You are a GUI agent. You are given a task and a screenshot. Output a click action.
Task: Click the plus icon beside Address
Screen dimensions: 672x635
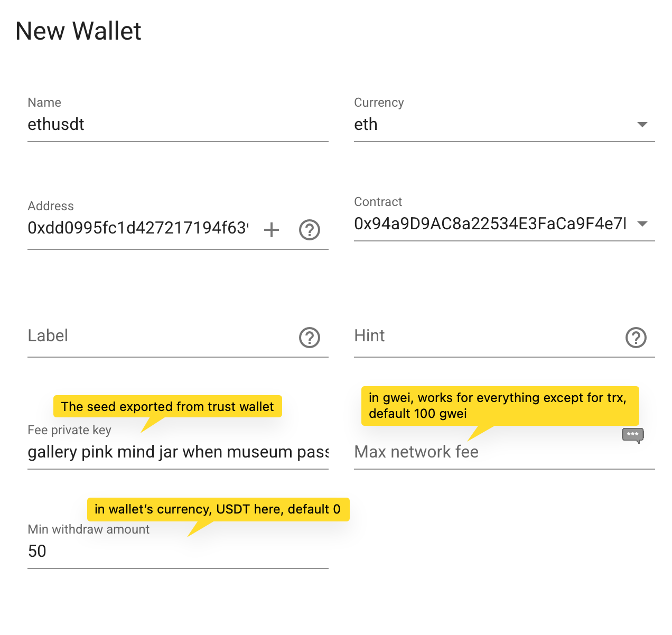pyautogui.click(x=271, y=230)
